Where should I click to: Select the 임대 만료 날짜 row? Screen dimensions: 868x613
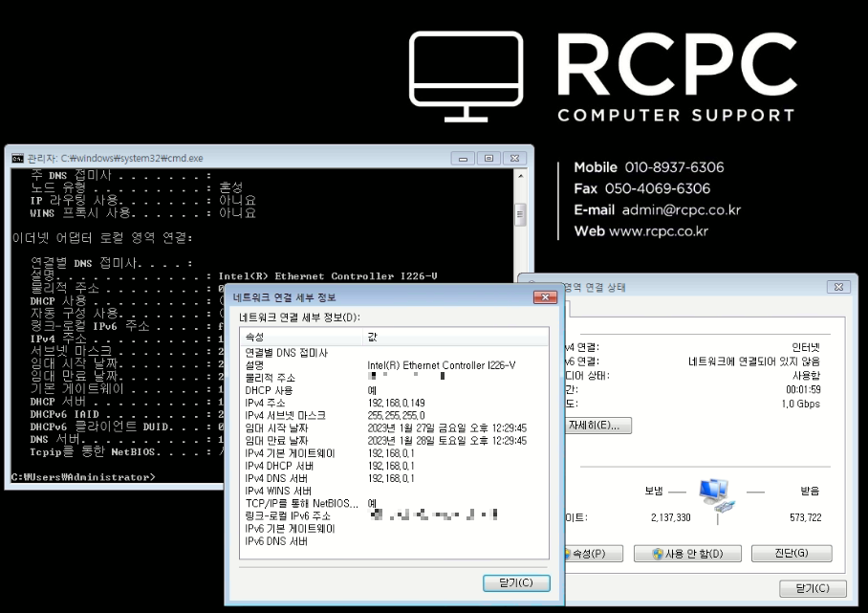tap(394, 441)
